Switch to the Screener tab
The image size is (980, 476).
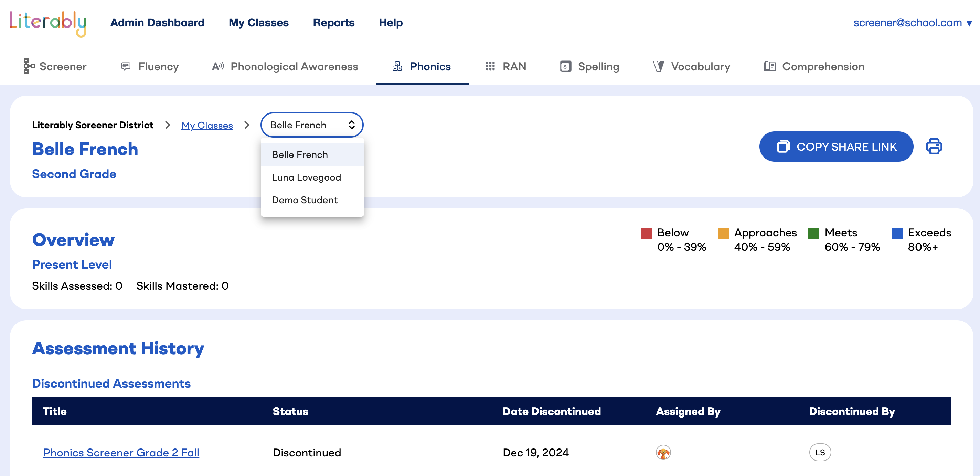[x=55, y=66]
